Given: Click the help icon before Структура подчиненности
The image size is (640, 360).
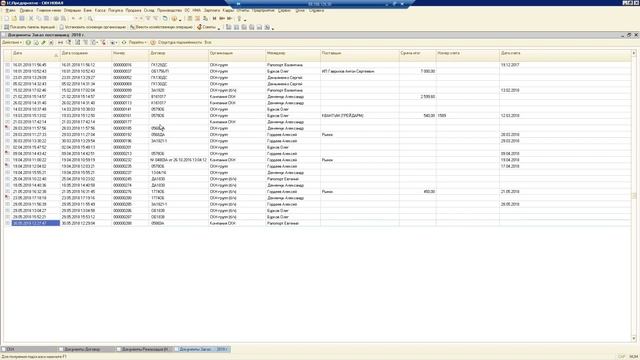Looking at the screenshot, I should point(153,42).
